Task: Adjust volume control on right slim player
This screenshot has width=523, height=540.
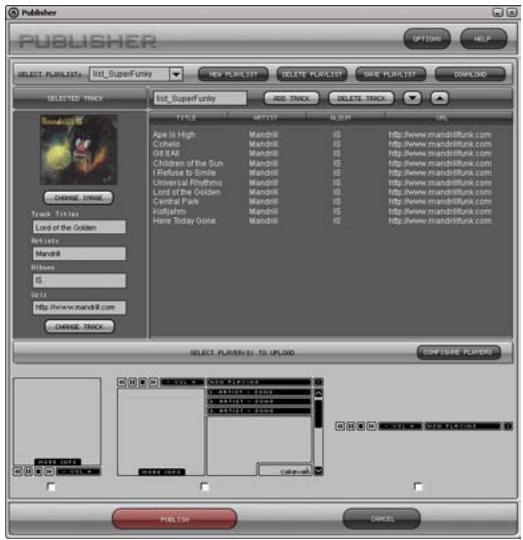Action: coord(400,426)
